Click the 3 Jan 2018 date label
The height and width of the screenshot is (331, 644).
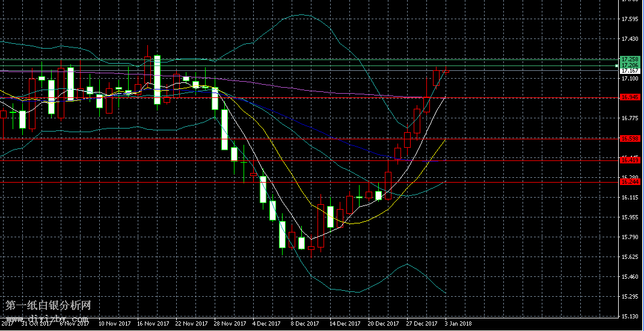coord(458,324)
